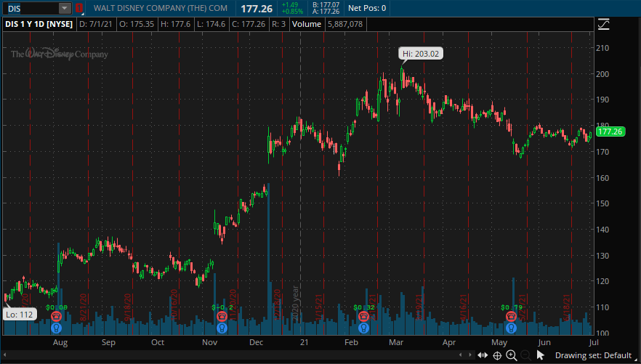This screenshot has width=641, height=364.
Task: Click the Oct label on the time axis
Action: click(158, 342)
